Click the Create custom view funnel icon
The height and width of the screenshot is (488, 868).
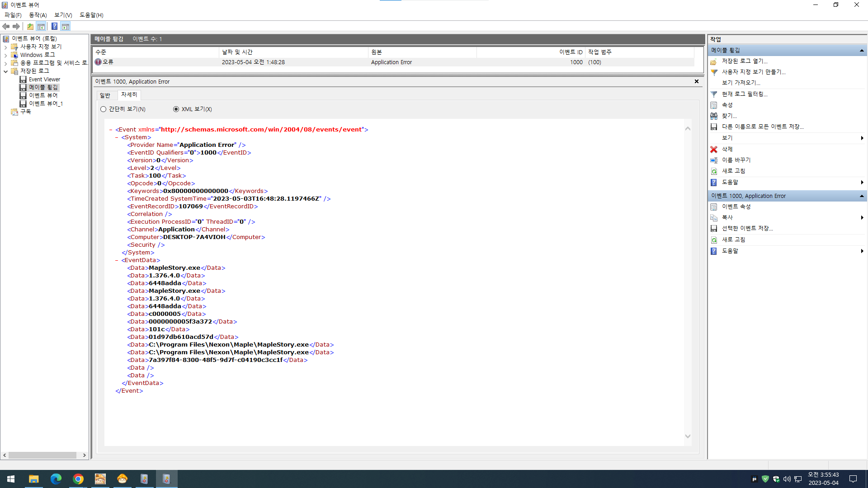point(714,72)
